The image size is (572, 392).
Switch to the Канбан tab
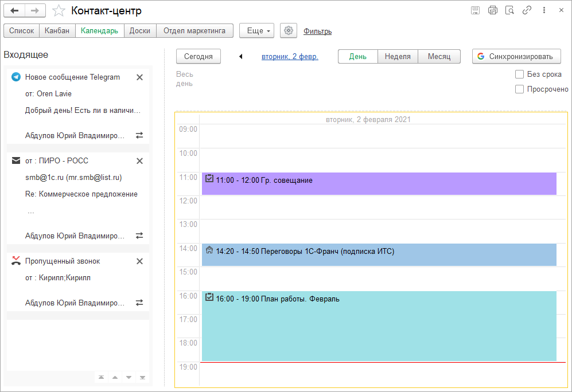click(x=57, y=30)
